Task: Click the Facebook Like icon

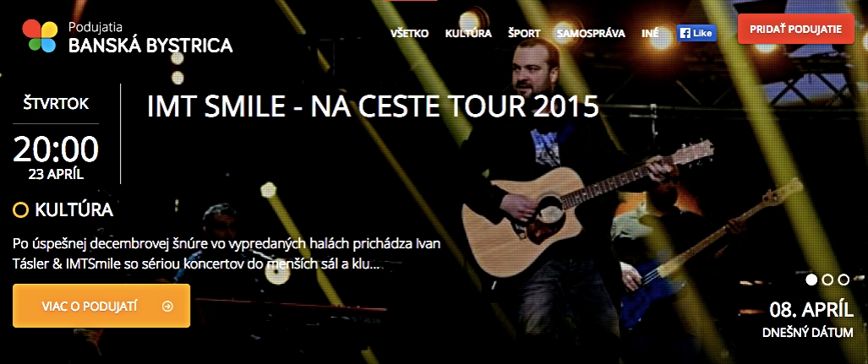Action: 696,33
